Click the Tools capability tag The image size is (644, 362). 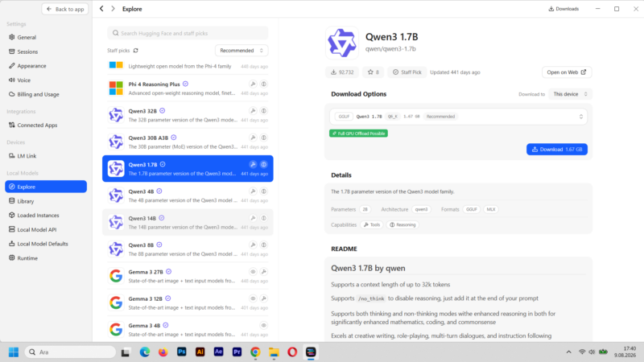point(372,225)
